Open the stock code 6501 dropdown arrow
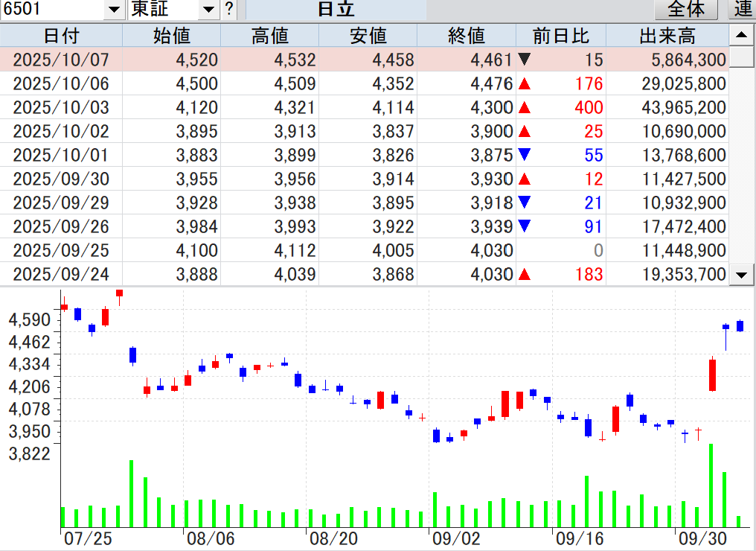The width and height of the screenshot is (756, 551). [x=113, y=10]
